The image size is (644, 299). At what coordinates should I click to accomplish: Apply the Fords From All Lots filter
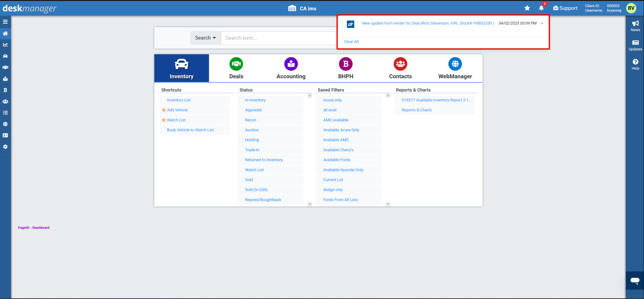(x=349, y=200)
